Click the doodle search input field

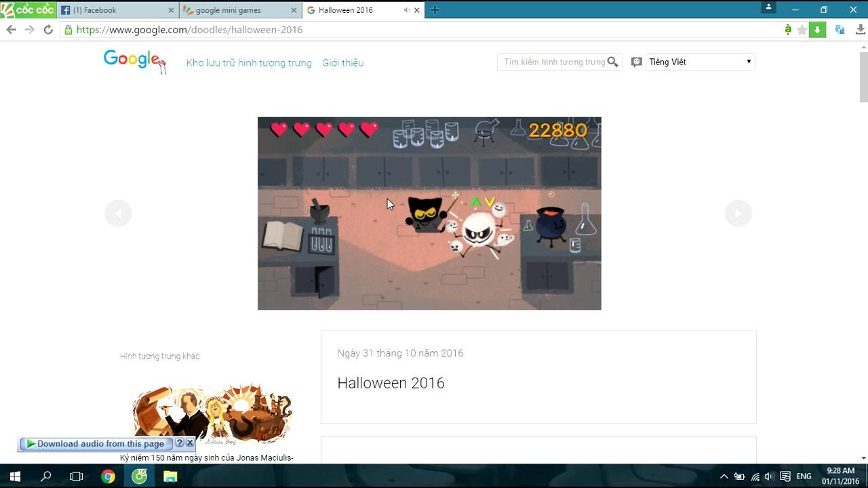pos(553,62)
